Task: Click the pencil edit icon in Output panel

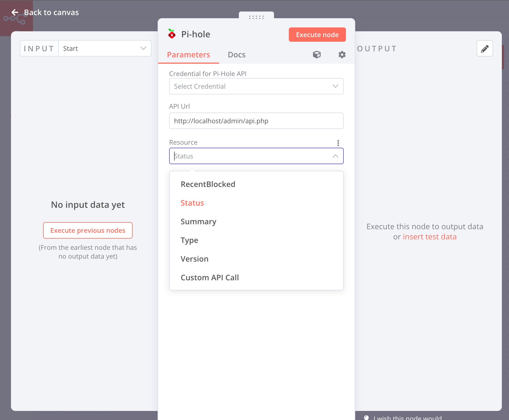Action: tap(485, 49)
